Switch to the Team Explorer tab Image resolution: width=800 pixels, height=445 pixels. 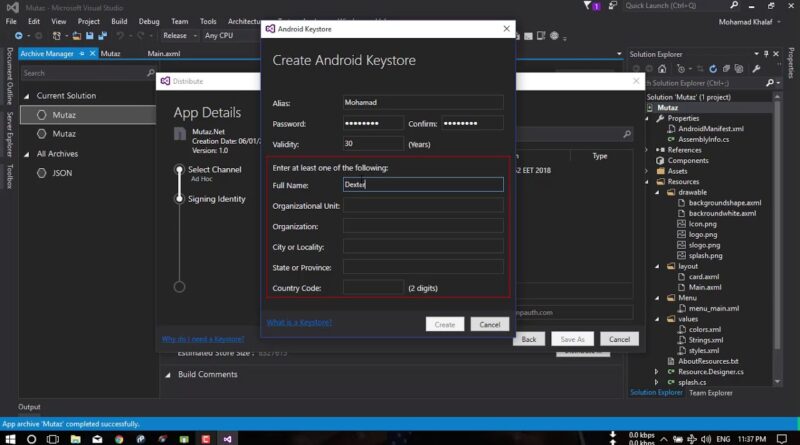711,393
